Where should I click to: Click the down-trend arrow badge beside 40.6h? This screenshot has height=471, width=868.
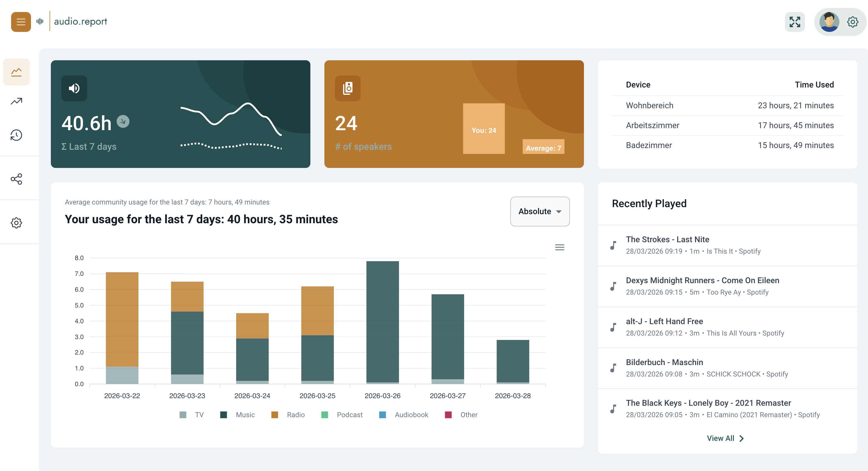pos(123,121)
